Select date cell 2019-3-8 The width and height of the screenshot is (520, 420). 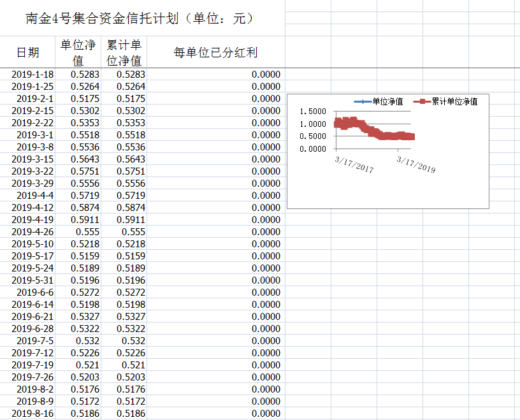click(27, 147)
